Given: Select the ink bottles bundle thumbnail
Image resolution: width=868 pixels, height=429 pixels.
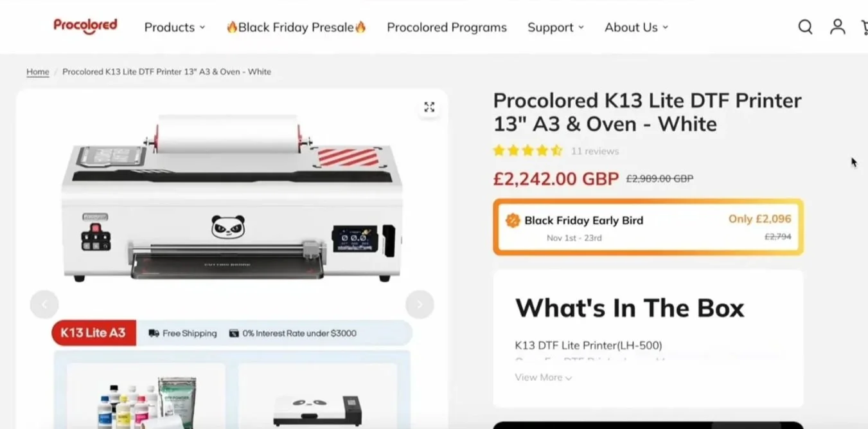Looking at the screenshot, I should 146,396.
